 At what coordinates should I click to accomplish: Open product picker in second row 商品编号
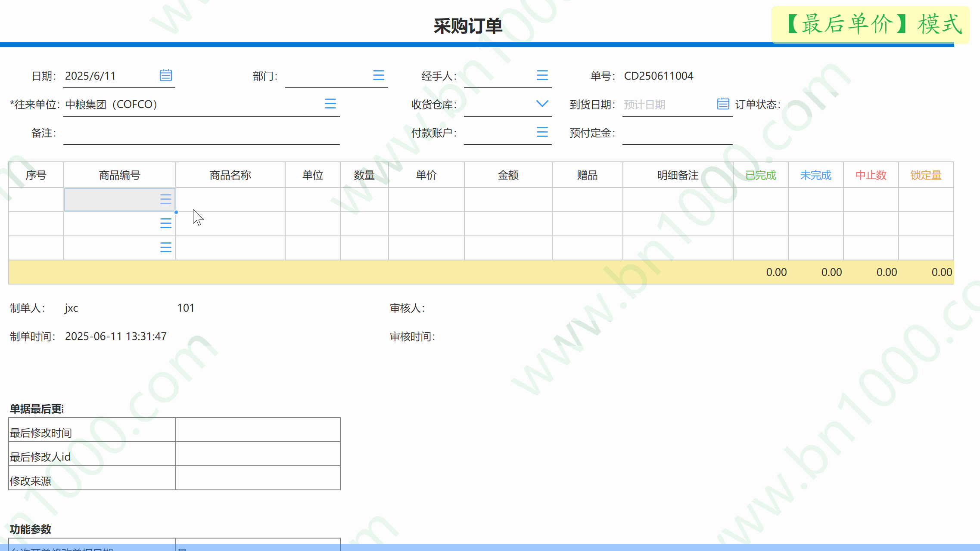coord(165,223)
